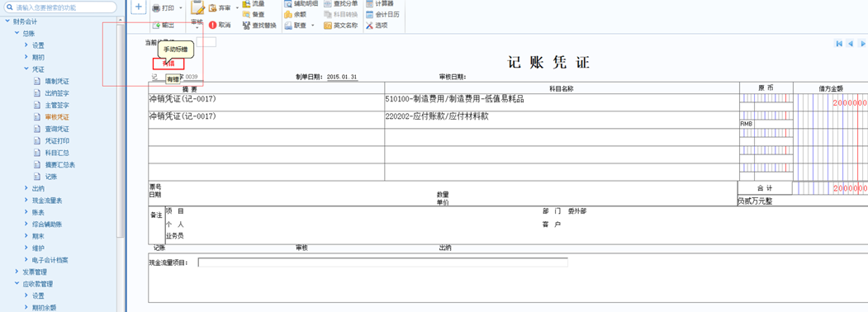Click the first 冲销凭证(记-0017) summary cell
868x312 pixels.
266,102
